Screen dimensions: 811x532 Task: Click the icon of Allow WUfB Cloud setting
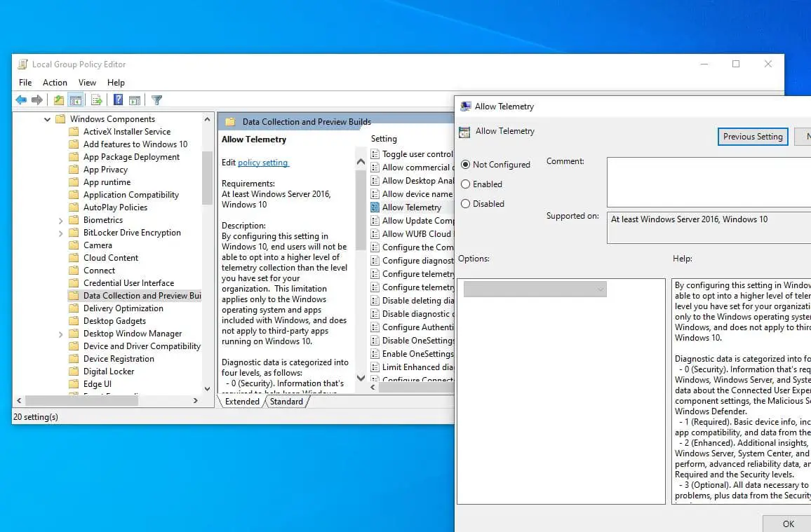[375, 234]
